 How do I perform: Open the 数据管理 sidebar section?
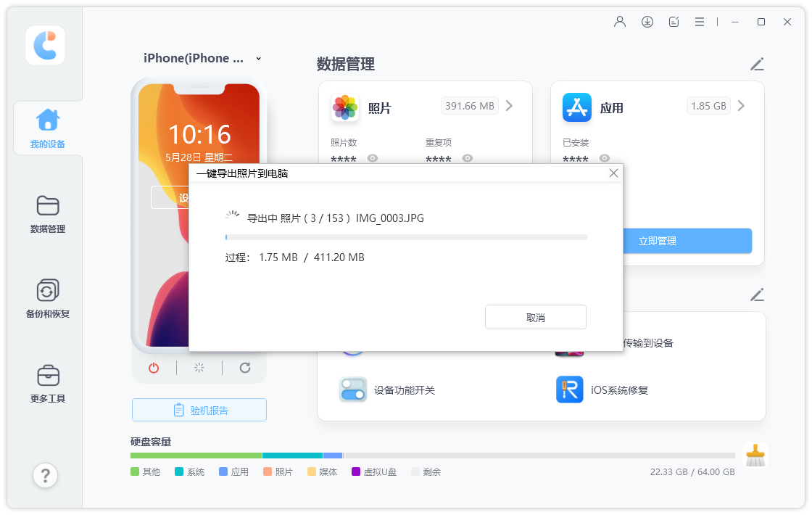46,214
